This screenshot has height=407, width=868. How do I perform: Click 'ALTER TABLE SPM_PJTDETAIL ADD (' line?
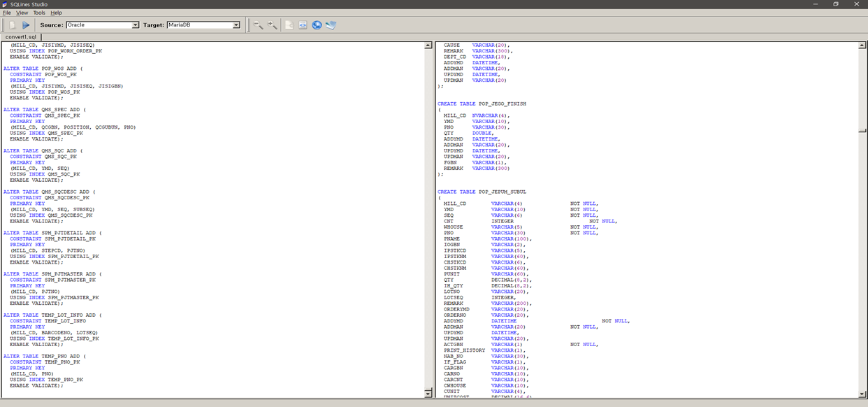52,233
